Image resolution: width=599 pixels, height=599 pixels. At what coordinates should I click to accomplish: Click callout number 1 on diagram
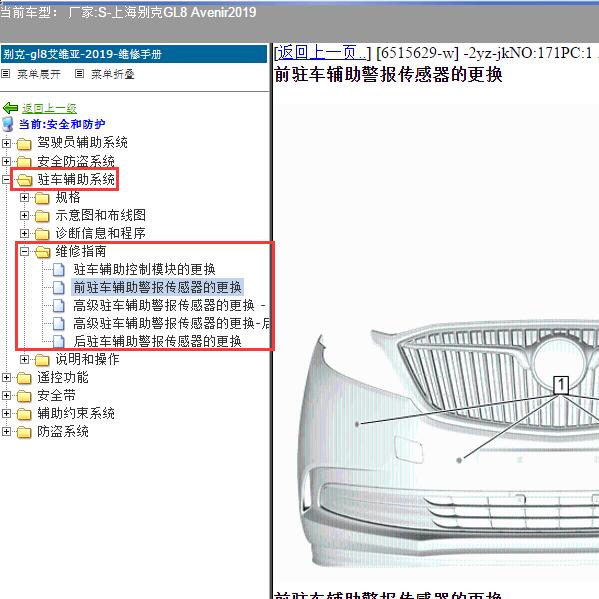[x=561, y=385]
